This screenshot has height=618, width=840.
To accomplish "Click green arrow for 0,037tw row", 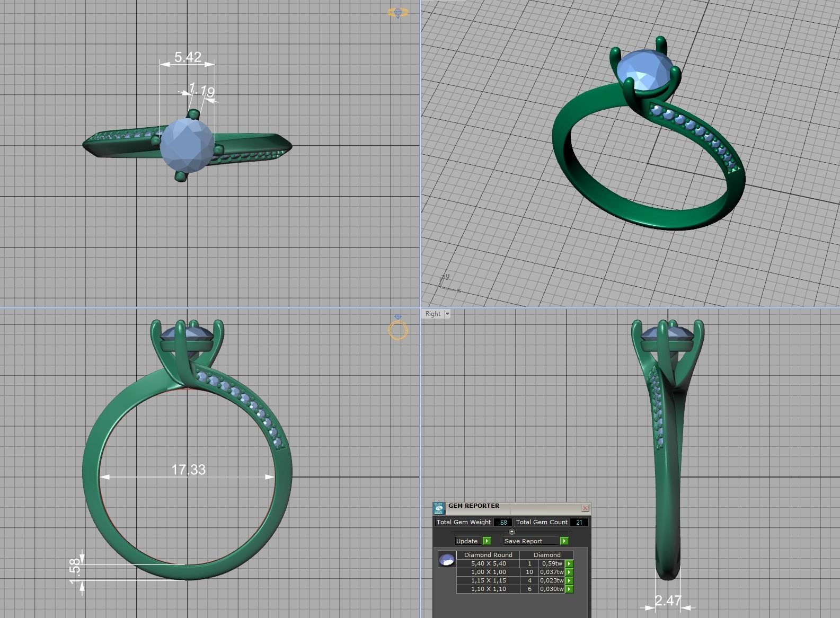I will [569, 572].
